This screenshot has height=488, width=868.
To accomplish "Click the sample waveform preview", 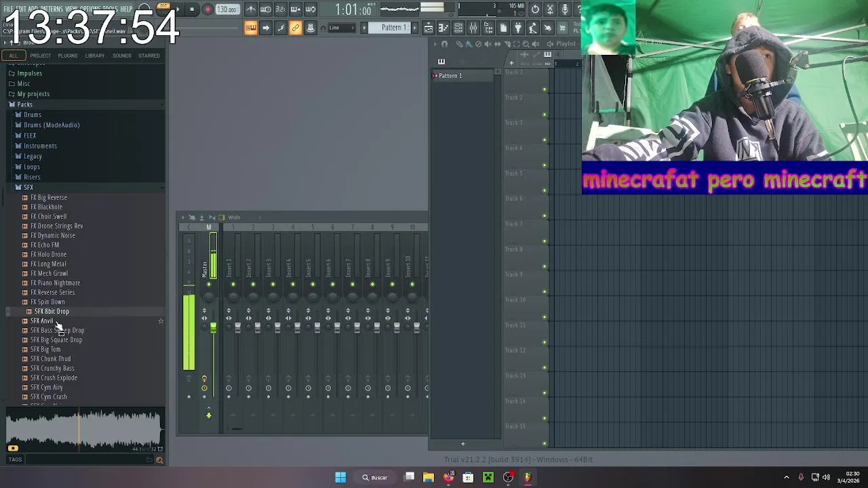I will tap(85, 430).
